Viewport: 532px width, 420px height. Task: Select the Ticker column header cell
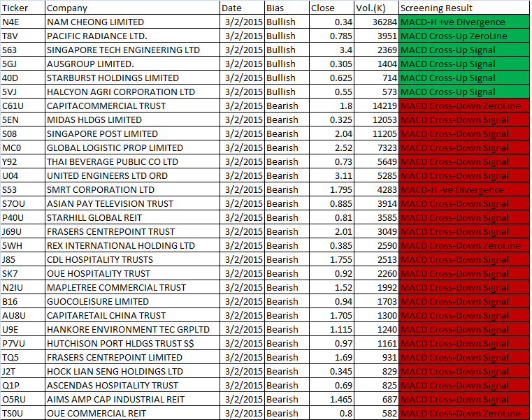pyautogui.click(x=22, y=8)
